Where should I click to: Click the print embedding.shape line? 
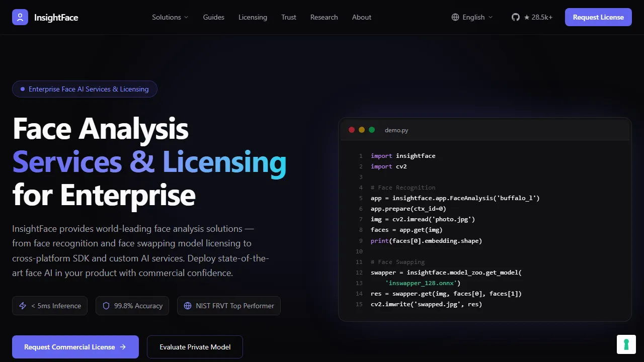(426, 241)
